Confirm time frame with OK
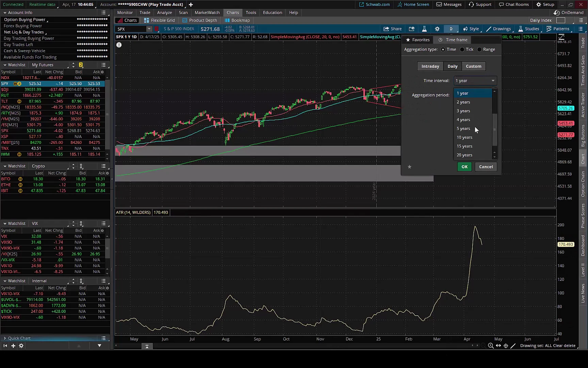The width and height of the screenshot is (588, 368). click(x=464, y=167)
